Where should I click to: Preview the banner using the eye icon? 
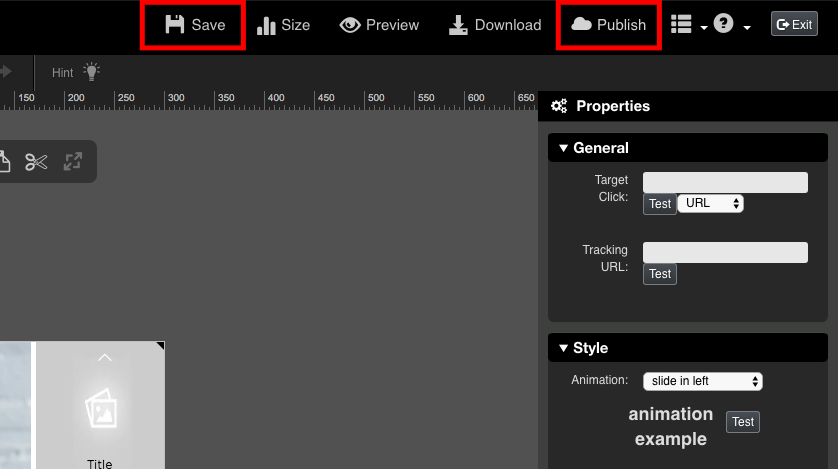tap(379, 25)
